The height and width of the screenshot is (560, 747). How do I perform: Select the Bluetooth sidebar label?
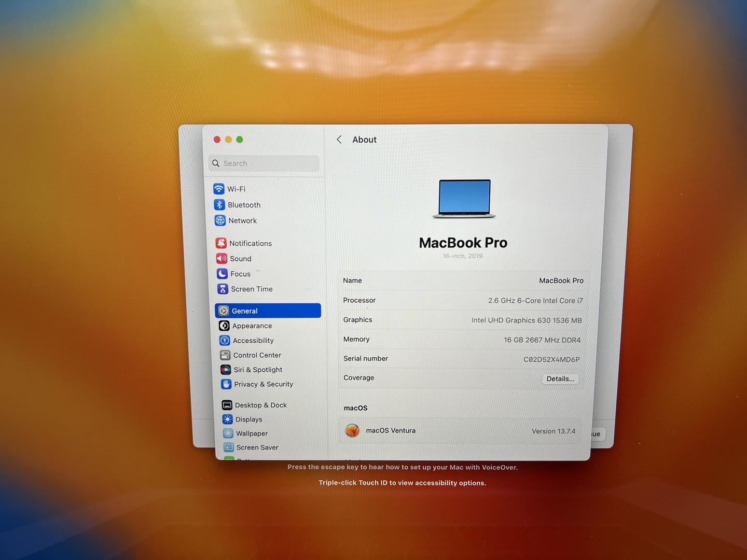244,205
